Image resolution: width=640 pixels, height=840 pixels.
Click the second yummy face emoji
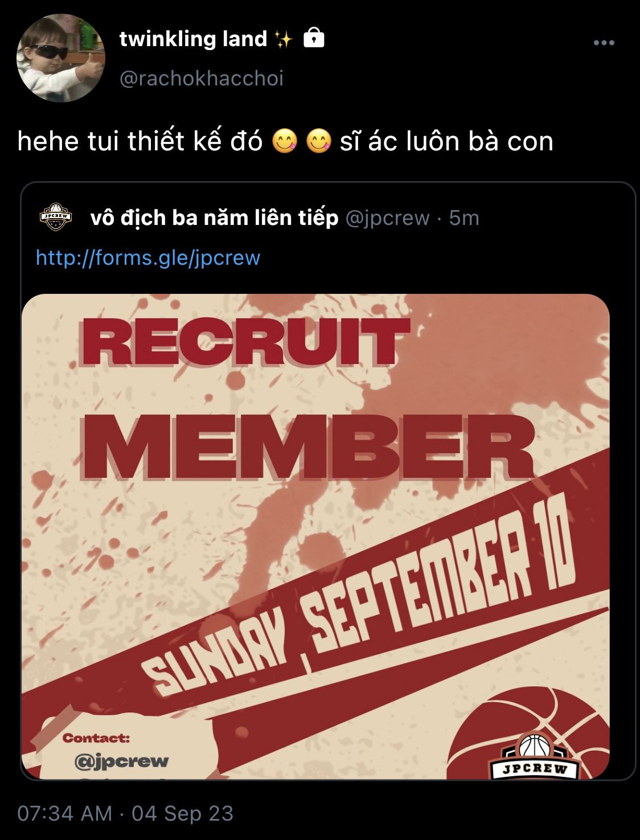pos(319,142)
